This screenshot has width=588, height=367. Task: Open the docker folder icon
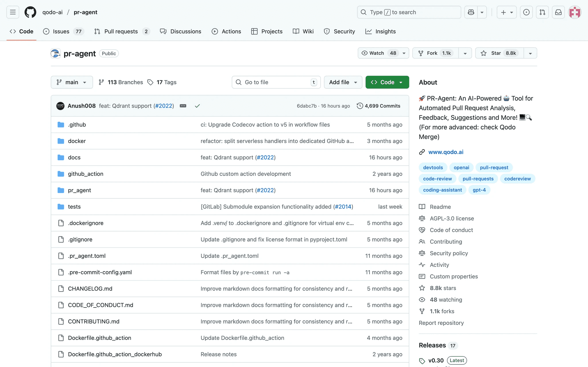(x=61, y=141)
